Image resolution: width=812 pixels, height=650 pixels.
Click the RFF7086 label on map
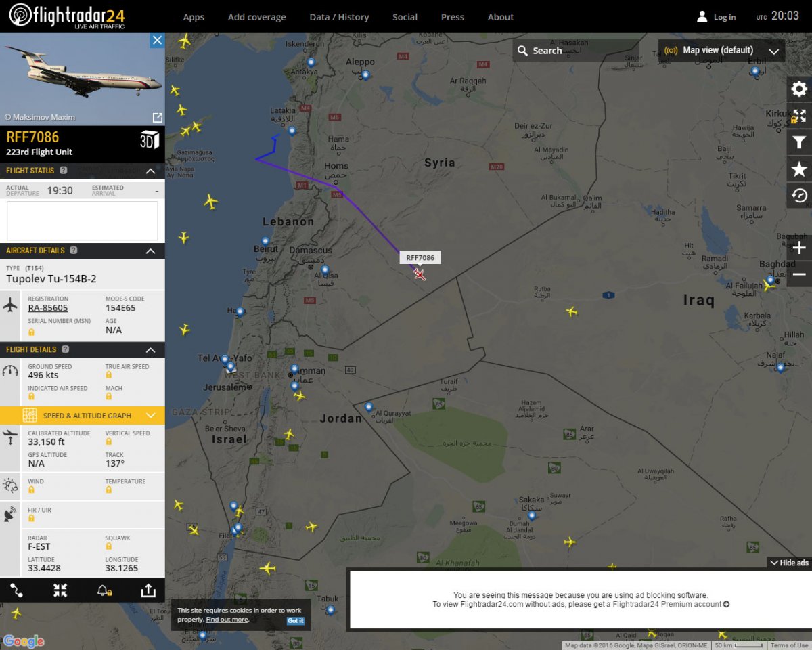420,257
